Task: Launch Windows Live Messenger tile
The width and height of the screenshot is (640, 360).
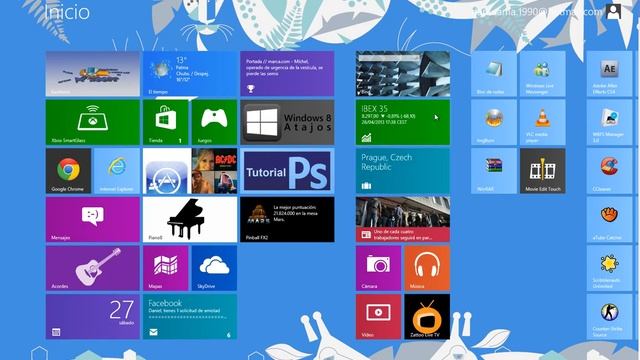Action: point(542,74)
